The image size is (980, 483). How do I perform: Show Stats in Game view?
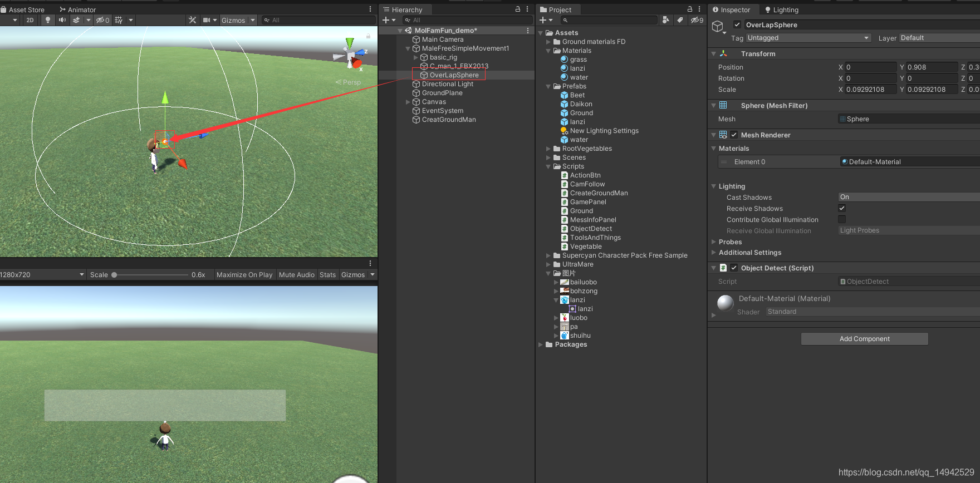(x=327, y=275)
